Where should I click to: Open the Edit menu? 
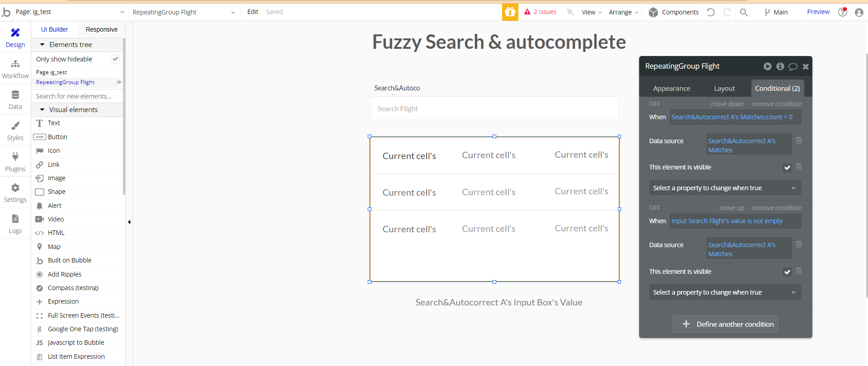click(252, 12)
